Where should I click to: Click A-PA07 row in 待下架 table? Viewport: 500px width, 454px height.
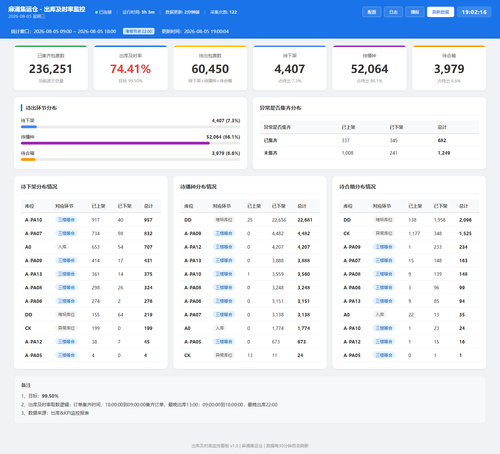coord(91,233)
